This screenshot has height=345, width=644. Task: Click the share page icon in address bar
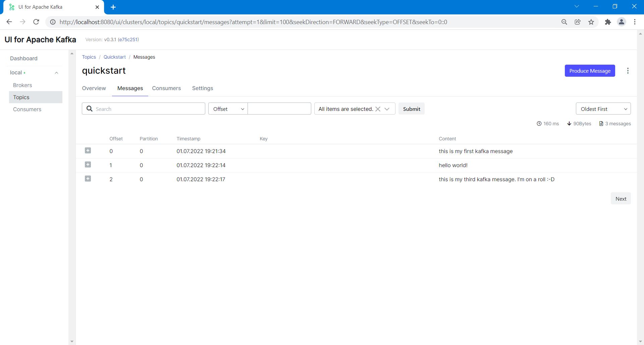(x=578, y=22)
